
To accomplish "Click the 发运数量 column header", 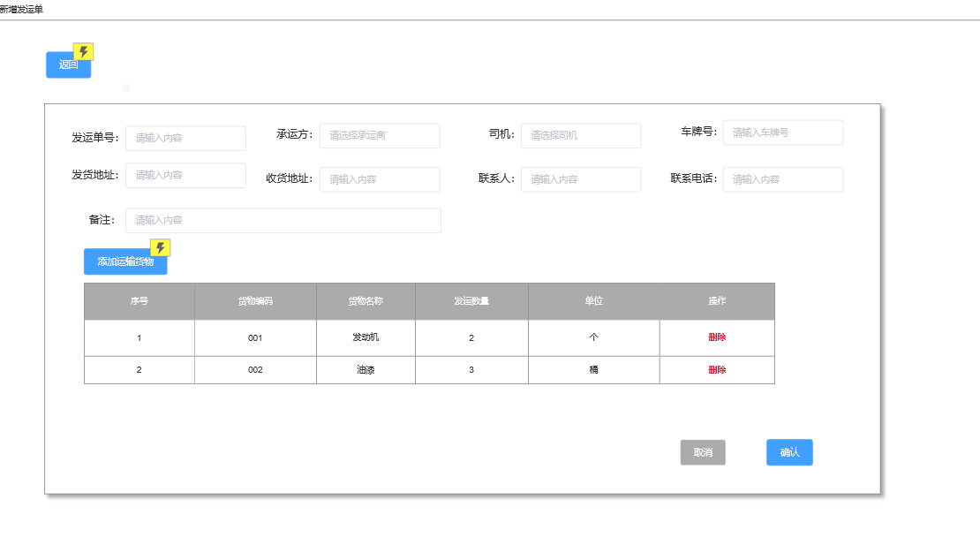I will tap(471, 301).
